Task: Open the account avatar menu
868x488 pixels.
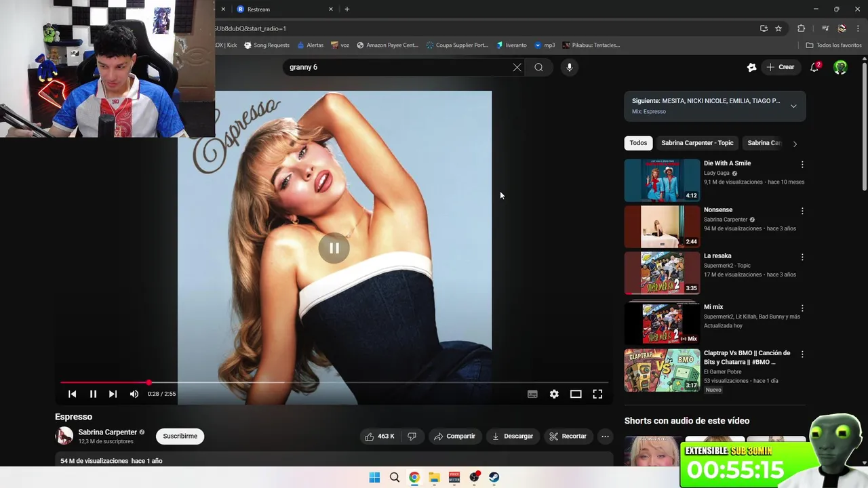Action: pyautogui.click(x=840, y=67)
